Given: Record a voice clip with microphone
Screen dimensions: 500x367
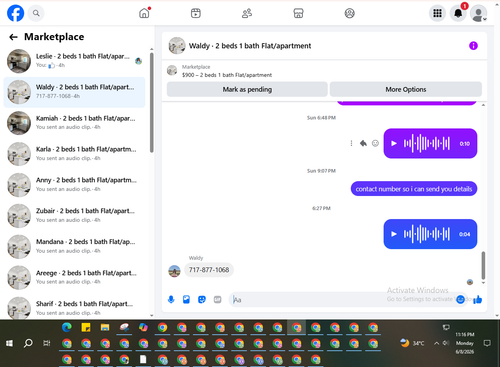Looking at the screenshot, I should point(171,299).
